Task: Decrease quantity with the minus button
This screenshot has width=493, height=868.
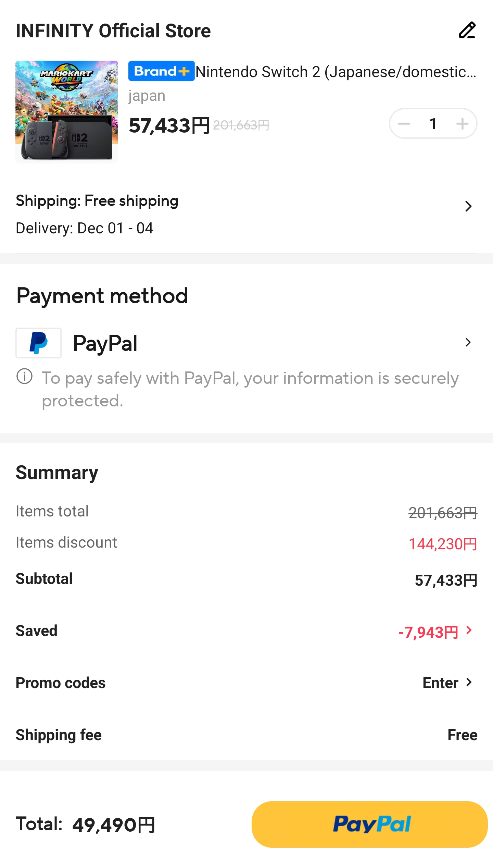Action: tap(404, 124)
